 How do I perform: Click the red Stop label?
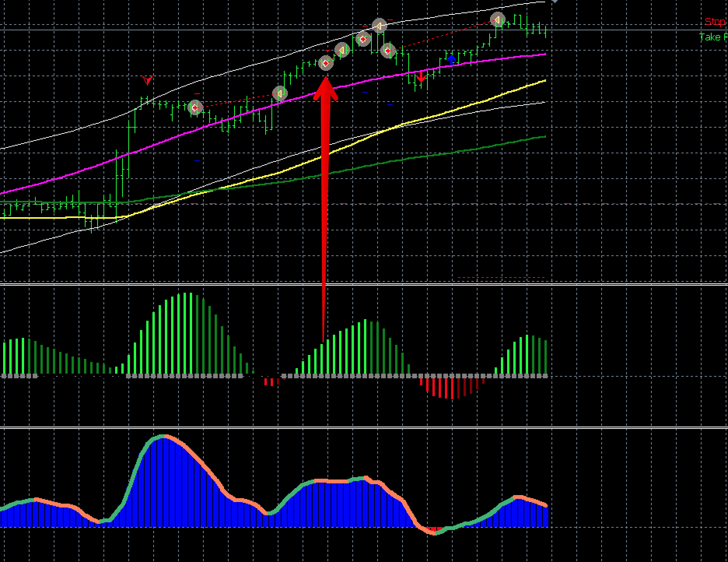point(716,21)
